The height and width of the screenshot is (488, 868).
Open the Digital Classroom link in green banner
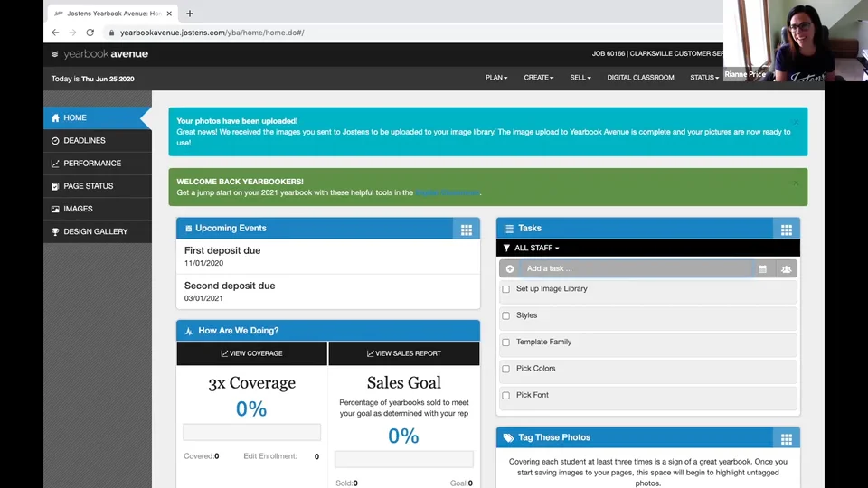(x=448, y=192)
